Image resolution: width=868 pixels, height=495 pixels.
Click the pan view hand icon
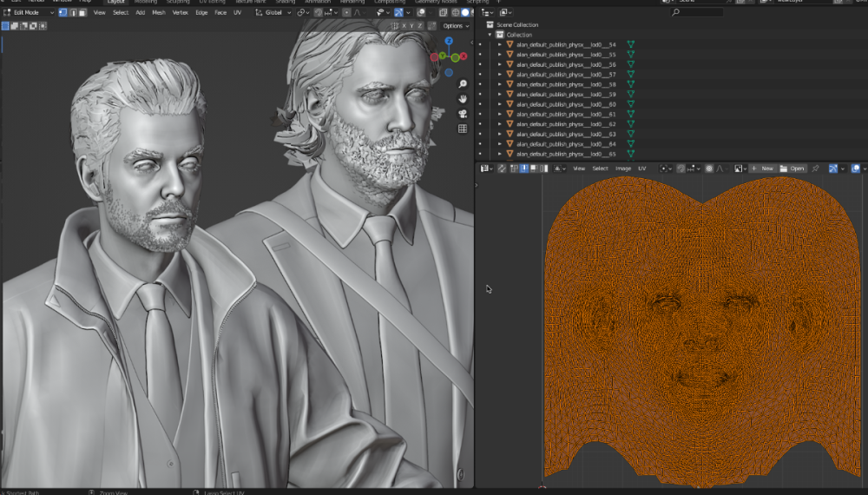pyautogui.click(x=463, y=98)
